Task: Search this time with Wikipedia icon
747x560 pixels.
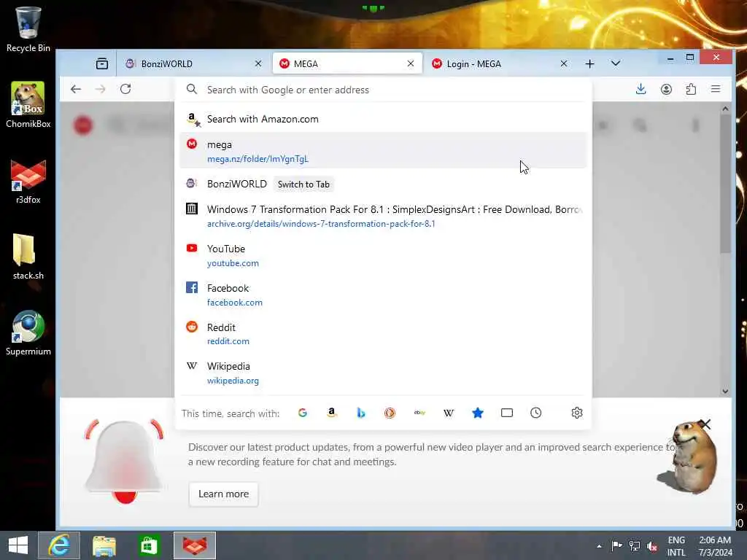Action: point(449,413)
